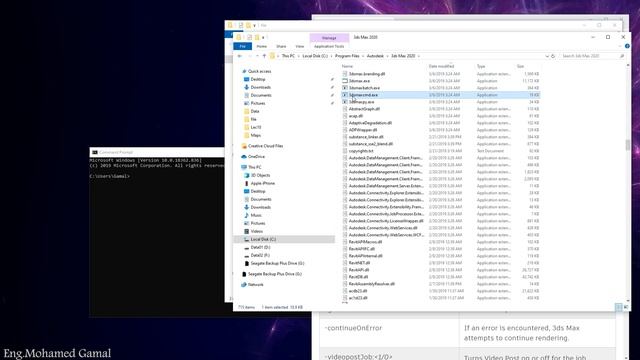Viewport: 640px width, 360px height.
Task: Select substance_linker.dll file
Action: tap(366, 137)
